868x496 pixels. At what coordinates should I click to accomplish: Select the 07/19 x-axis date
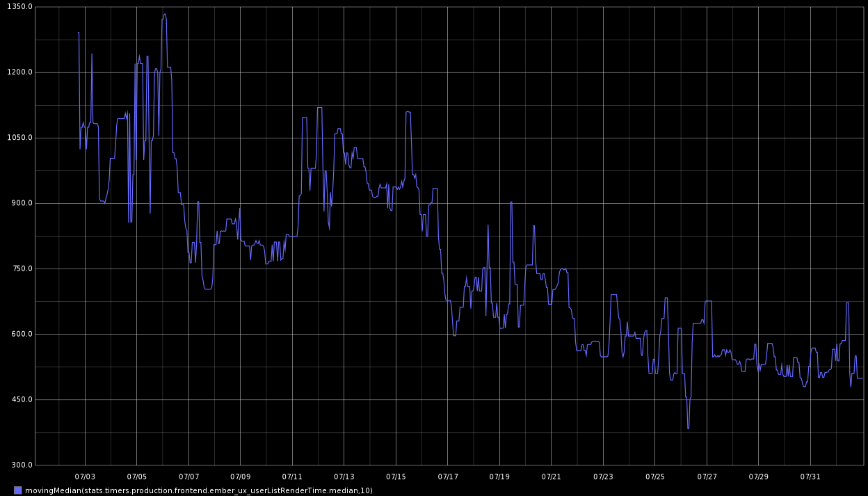point(499,477)
